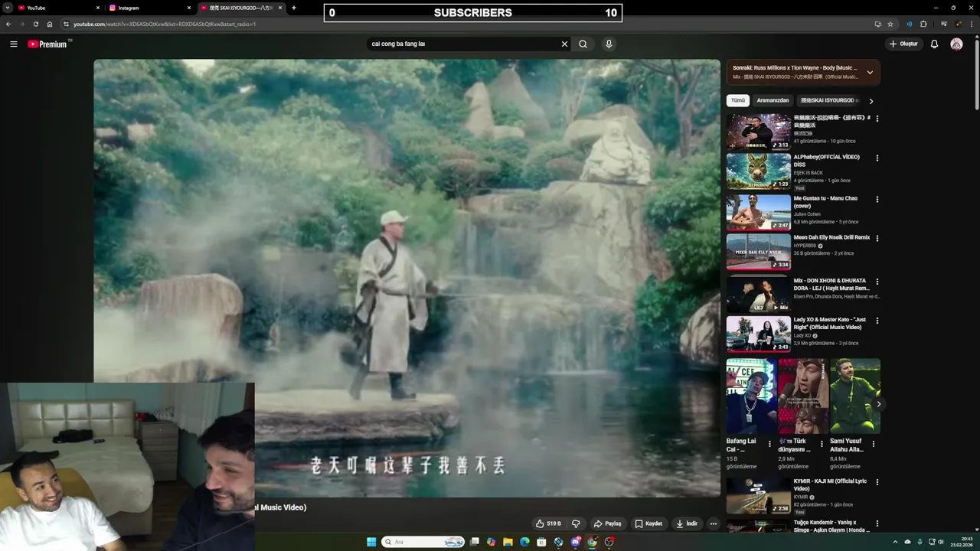
Task: Start voice search with the microphone
Action: tap(609, 44)
